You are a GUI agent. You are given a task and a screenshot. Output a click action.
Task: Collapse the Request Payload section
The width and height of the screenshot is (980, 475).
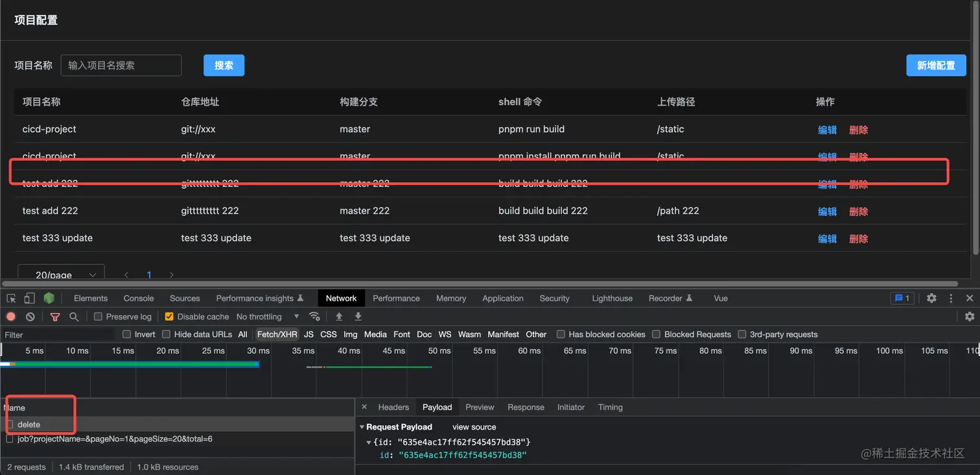tap(362, 427)
